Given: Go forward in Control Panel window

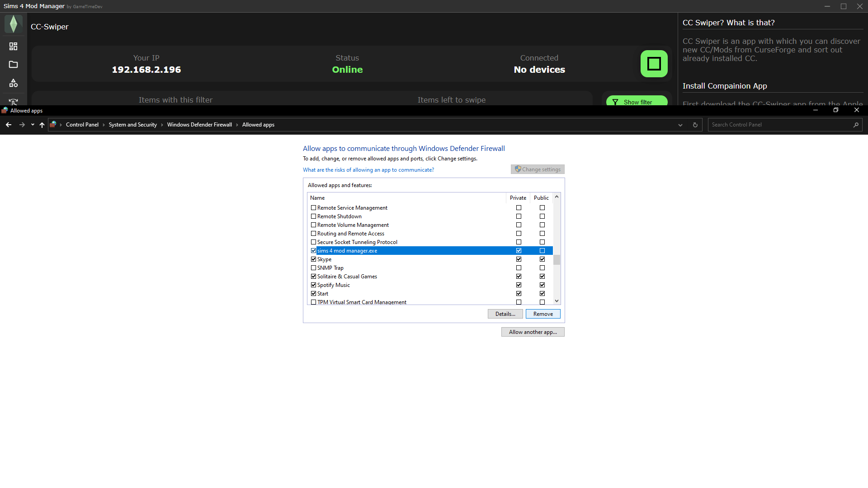Looking at the screenshot, I should point(22,125).
